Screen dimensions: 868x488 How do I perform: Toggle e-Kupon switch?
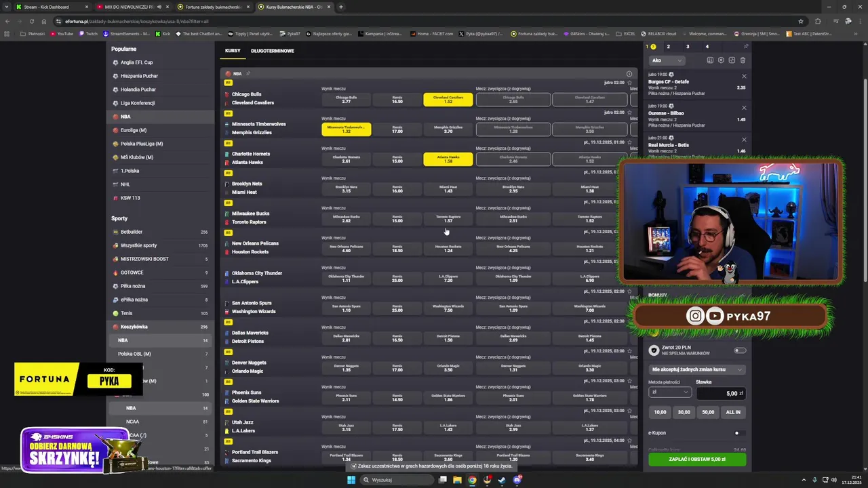pos(739,433)
